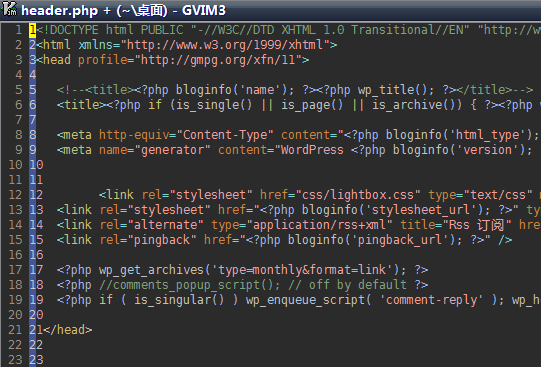Click 'stylesheet_url' on line 13
Screen dimensions: 541x367
421,210
